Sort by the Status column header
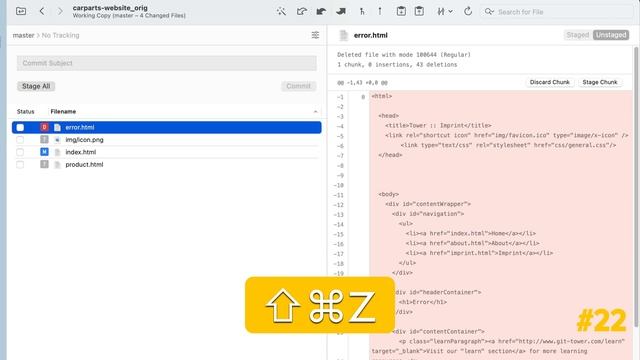The height and width of the screenshot is (360, 640). (x=25, y=111)
